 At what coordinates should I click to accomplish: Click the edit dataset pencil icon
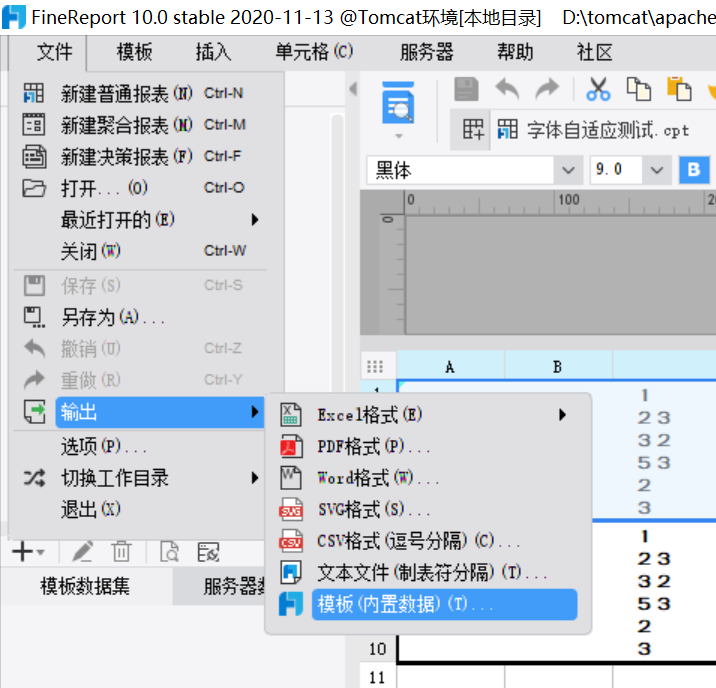coord(83,551)
